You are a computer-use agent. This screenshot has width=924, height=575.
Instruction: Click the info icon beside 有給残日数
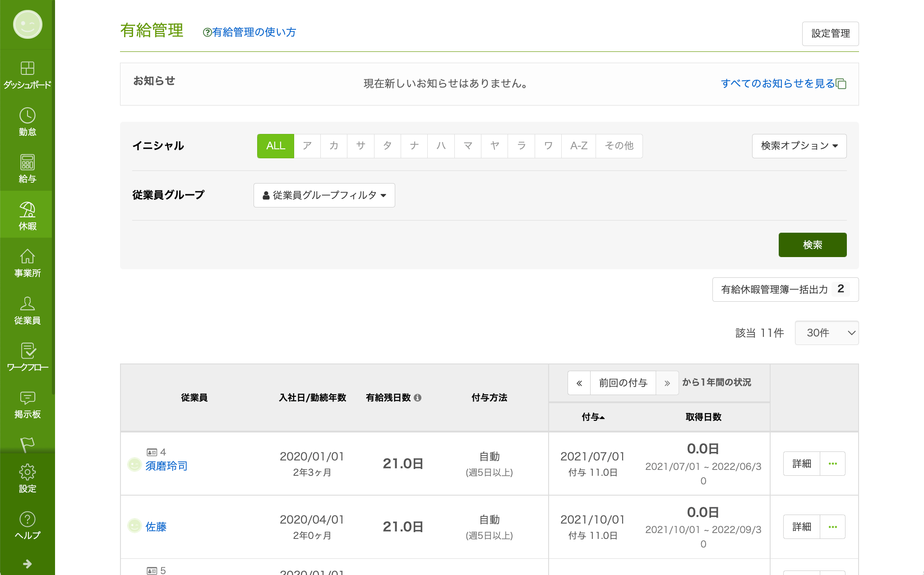click(417, 397)
